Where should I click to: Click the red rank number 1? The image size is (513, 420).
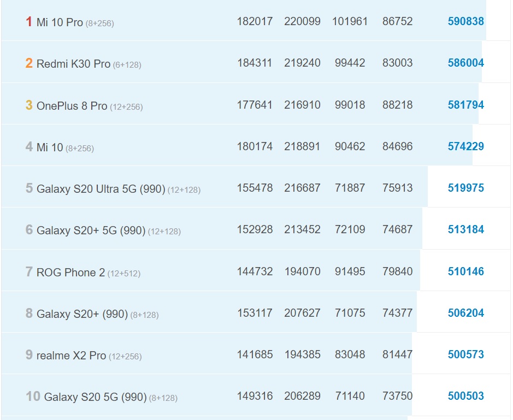pyautogui.click(x=29, y=22)
